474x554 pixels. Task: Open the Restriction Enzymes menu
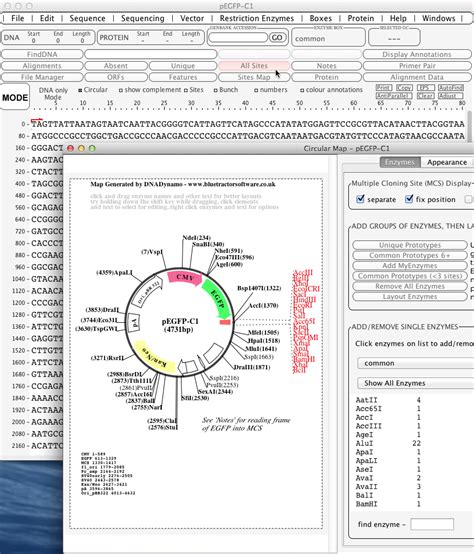[256, 18]
